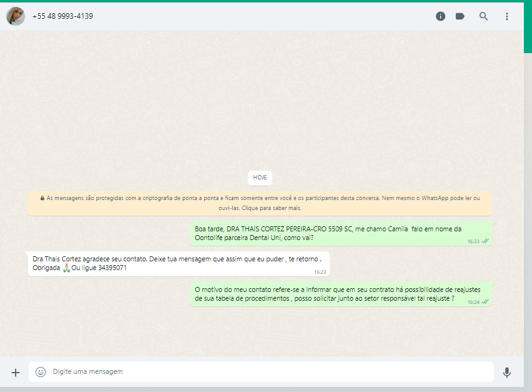532x392 pixels.
Task: Open attachment menu with plus icon
Action: pos(16,373)
